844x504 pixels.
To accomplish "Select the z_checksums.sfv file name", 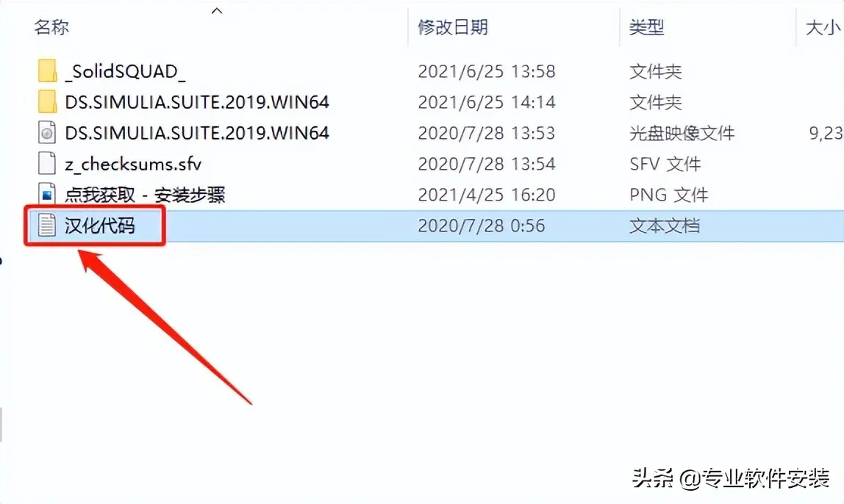I will point(133,164).
